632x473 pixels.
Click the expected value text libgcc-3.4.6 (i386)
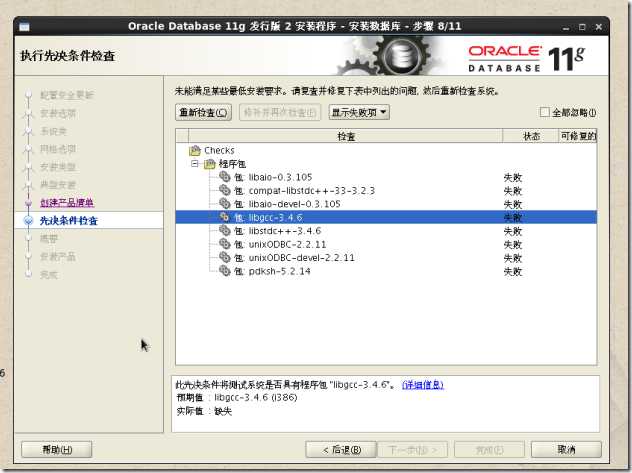point(256,398)
